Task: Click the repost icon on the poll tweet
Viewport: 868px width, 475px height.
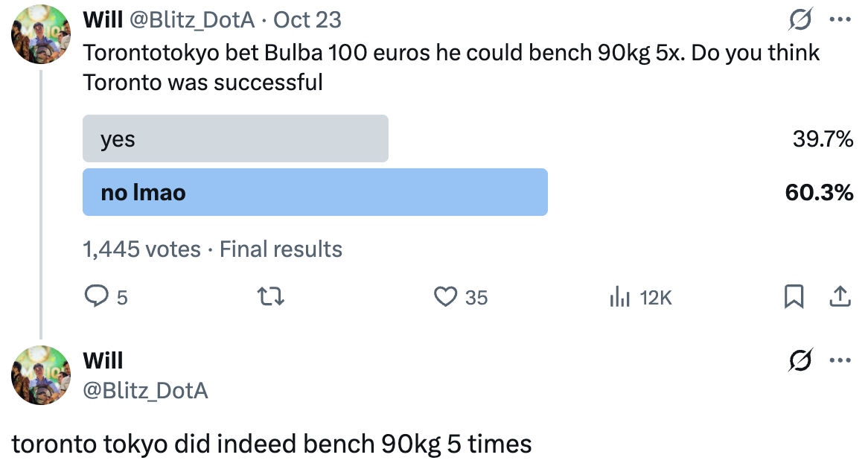Action: [x=272, y=297]
